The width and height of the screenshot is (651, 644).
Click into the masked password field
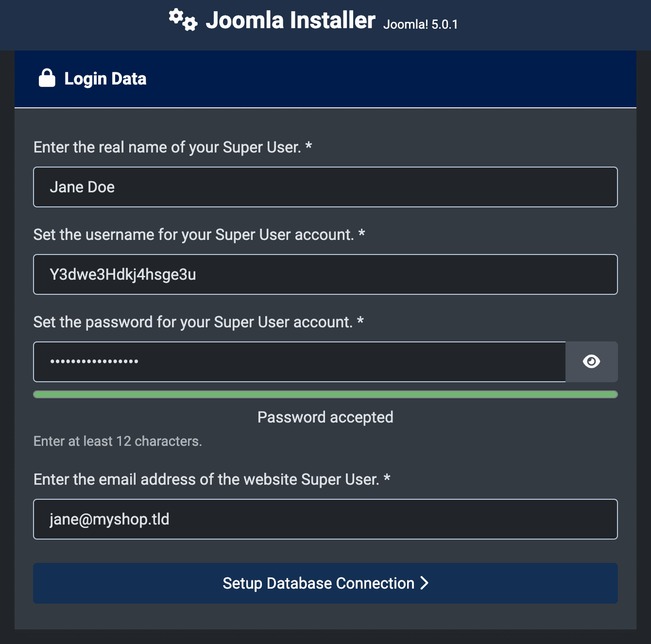[x=299, y=362]
